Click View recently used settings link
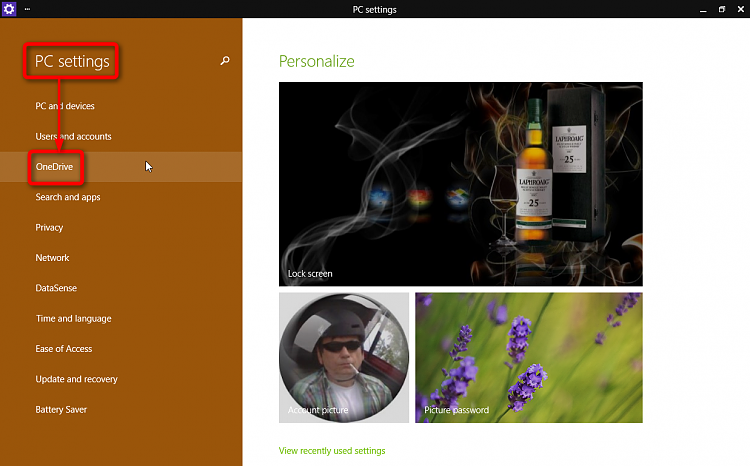Image resolution: width=750 pixels, height=466 pixels. click(x=331, y=451)
